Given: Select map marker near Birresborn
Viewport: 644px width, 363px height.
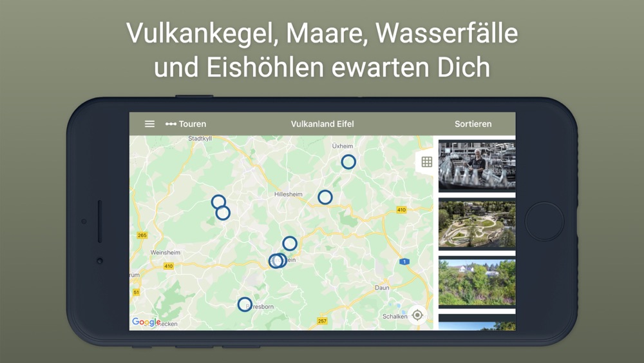Looking at the screenshot, I should point(245,304).
